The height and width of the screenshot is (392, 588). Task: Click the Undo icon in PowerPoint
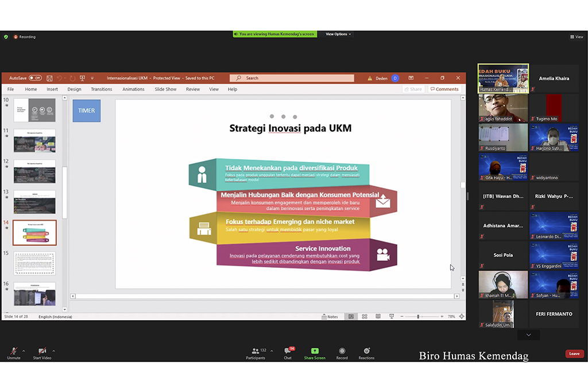coord(59,78)
